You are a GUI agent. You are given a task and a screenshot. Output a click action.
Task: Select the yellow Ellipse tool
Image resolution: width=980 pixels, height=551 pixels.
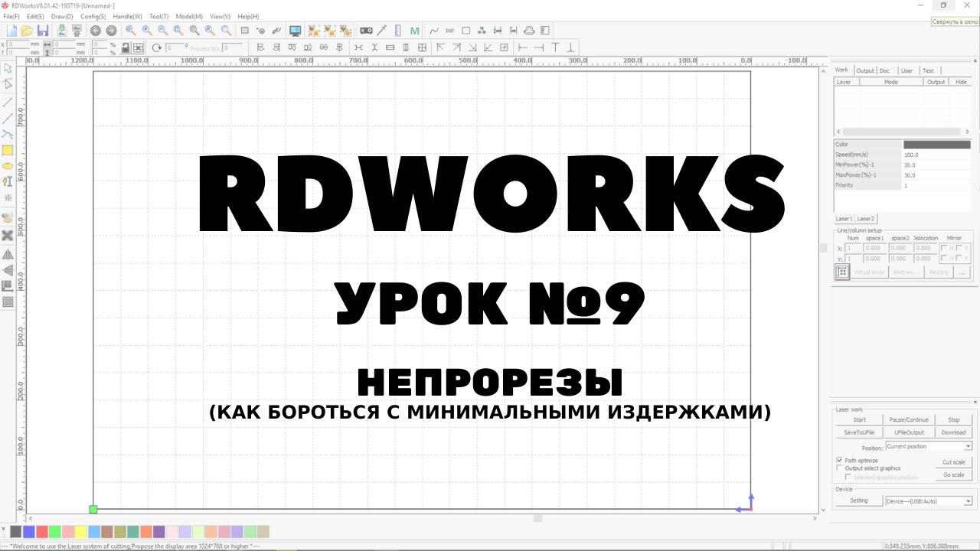[8, 165]
